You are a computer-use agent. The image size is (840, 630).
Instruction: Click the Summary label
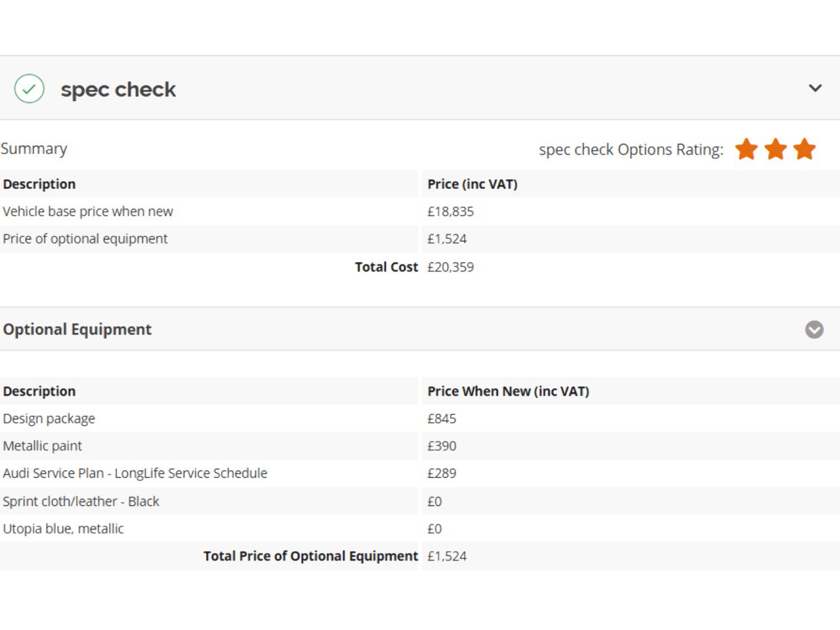pyautogui.click(x=34, y=149)
